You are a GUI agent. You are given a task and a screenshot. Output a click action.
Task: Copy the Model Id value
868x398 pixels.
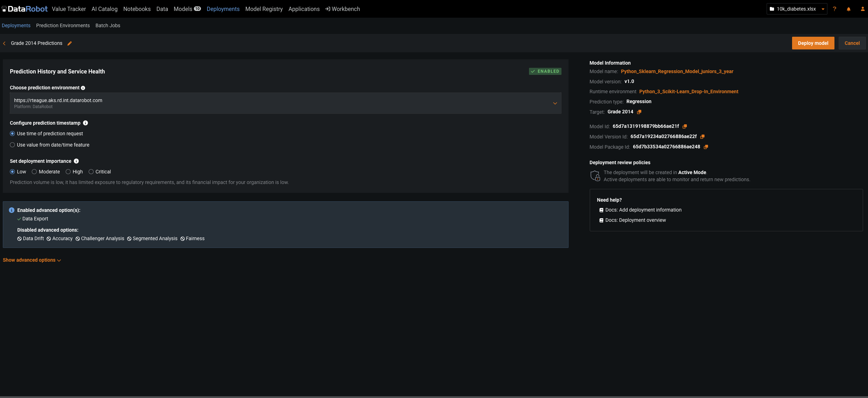coord(685,126)
